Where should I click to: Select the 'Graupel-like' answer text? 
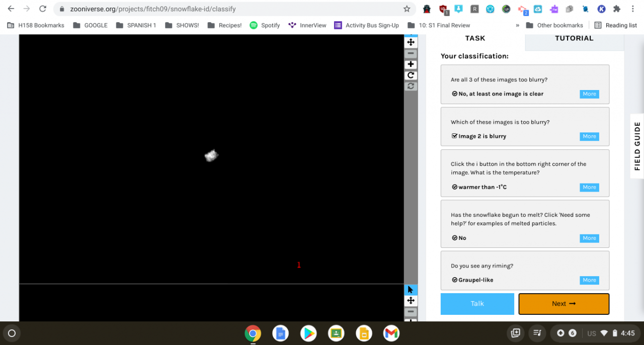[475, 280]
